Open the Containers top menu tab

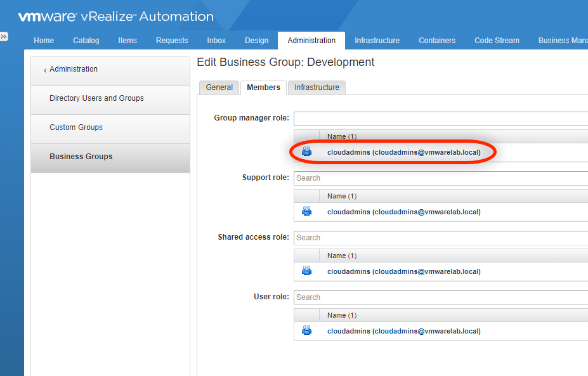pos(437,41)
